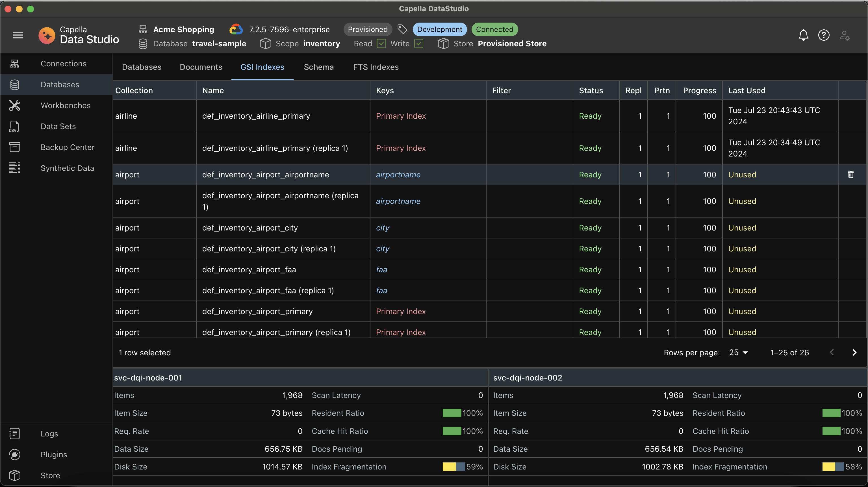Open the Rows per page dropdown
This screenshot has height=487, width=868.
(x=738, y=353)
